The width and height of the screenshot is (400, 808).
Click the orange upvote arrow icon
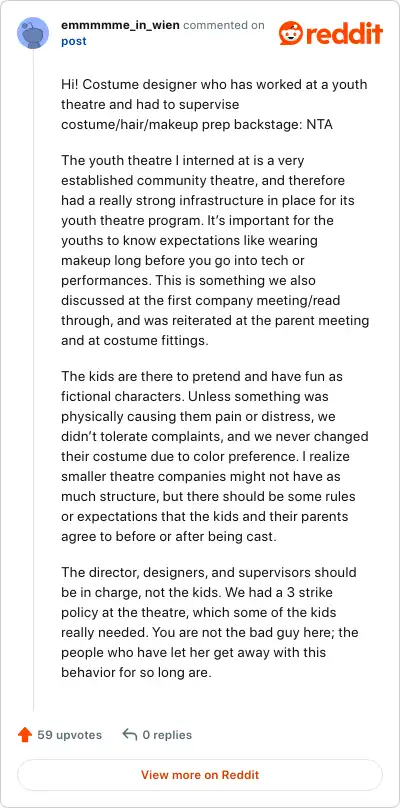pos(25,735)
